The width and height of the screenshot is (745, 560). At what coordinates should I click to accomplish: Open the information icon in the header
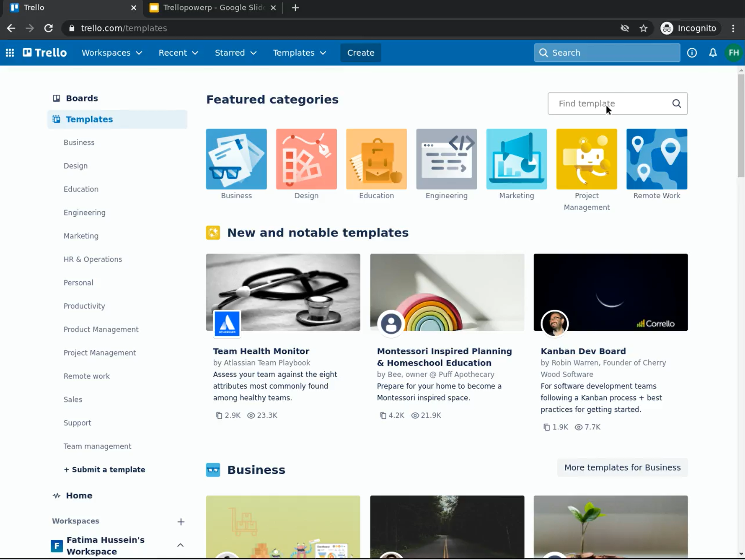coord(692,53)
